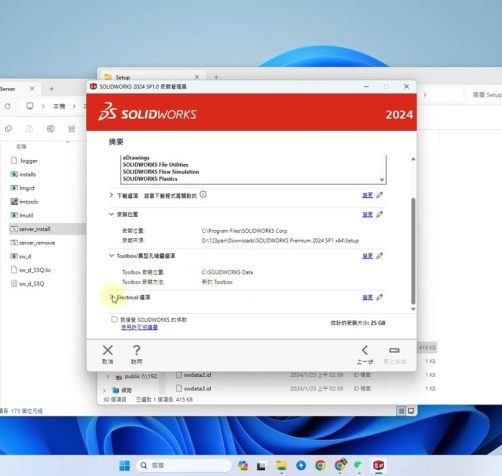Click Change link for Installation Location

tap(367, 214)
